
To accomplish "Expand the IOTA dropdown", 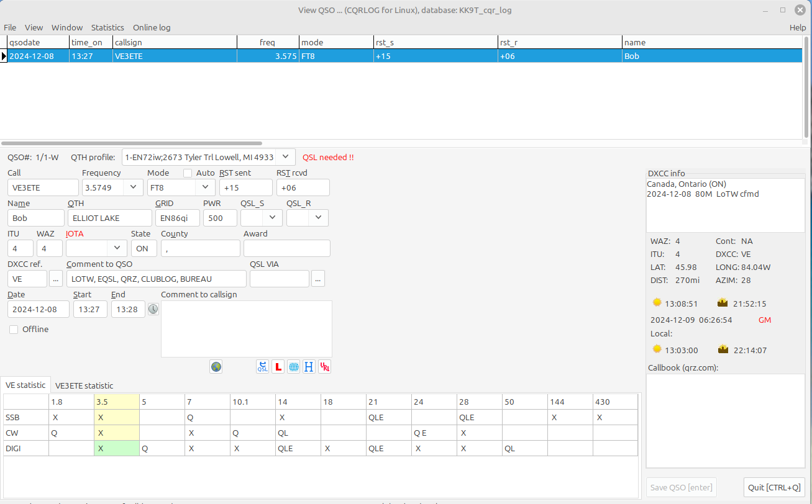I will tap(117, 248).
